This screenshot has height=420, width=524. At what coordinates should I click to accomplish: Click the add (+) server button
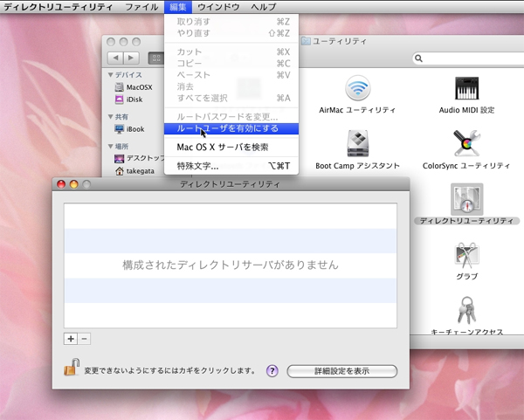point(71,339)
